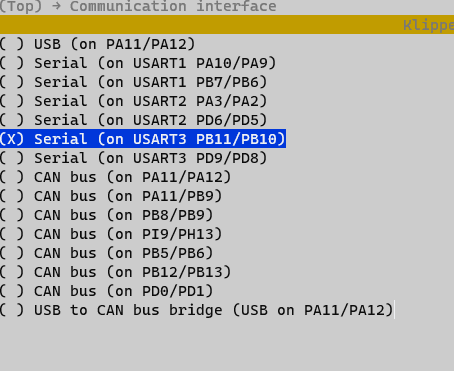Screen dimensions: 454x371
Task: Select USB (on PA11/PA12) option
Action: point(97,44)
